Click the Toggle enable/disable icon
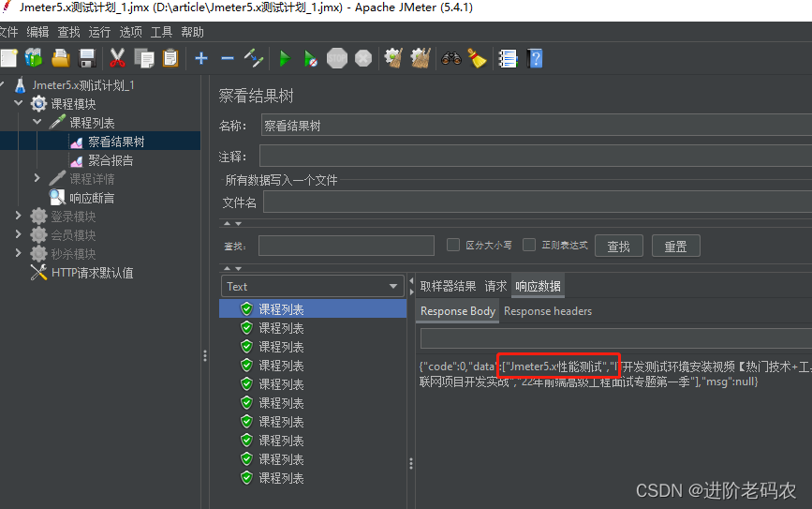The height and width of the screenshot is (509, 812). coord(254,58)
